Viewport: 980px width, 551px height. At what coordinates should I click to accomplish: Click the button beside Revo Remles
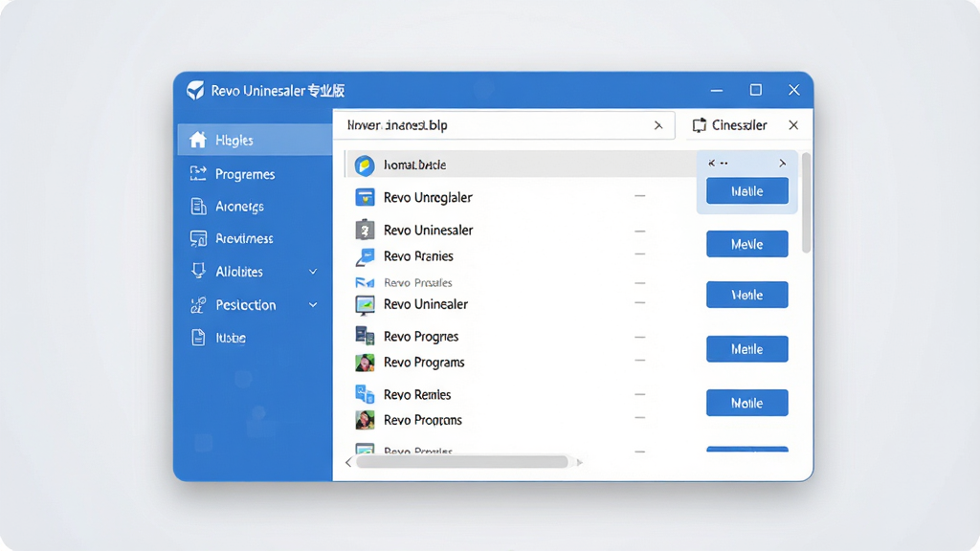(x=746, y=403)
